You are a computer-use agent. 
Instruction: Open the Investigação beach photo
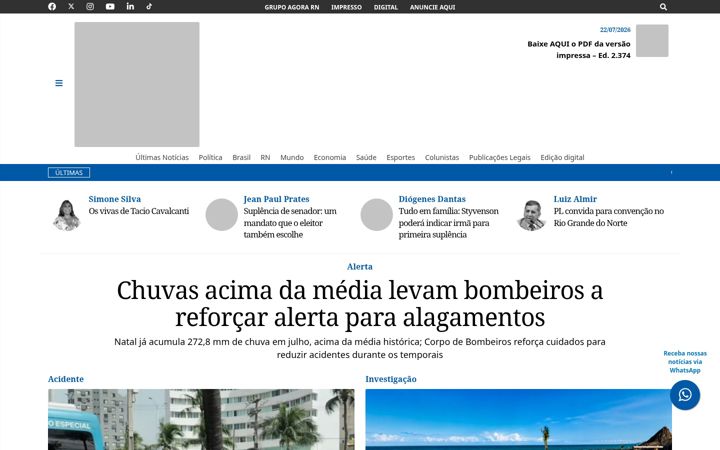[518, 419]
